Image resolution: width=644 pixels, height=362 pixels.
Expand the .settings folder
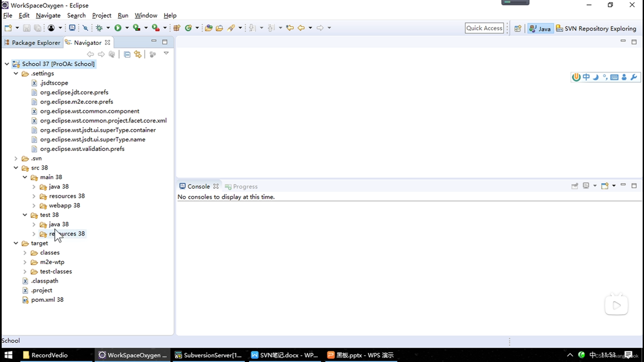point(15,73)
